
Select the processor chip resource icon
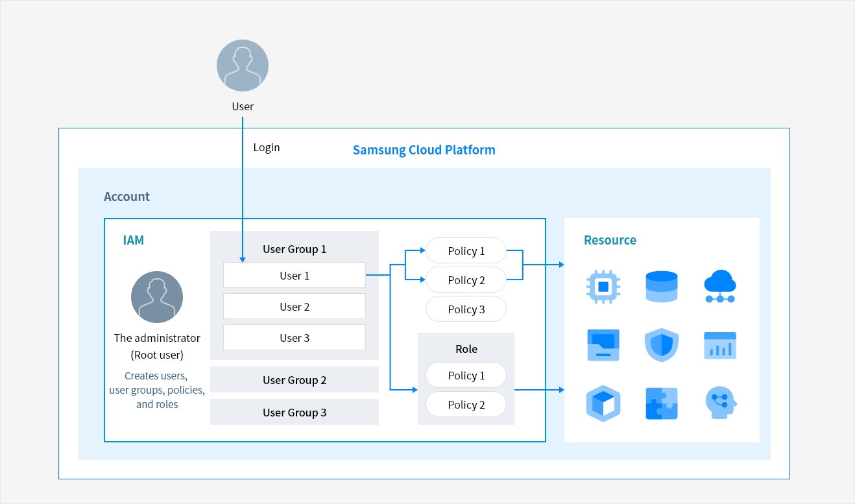click(603, 286)
